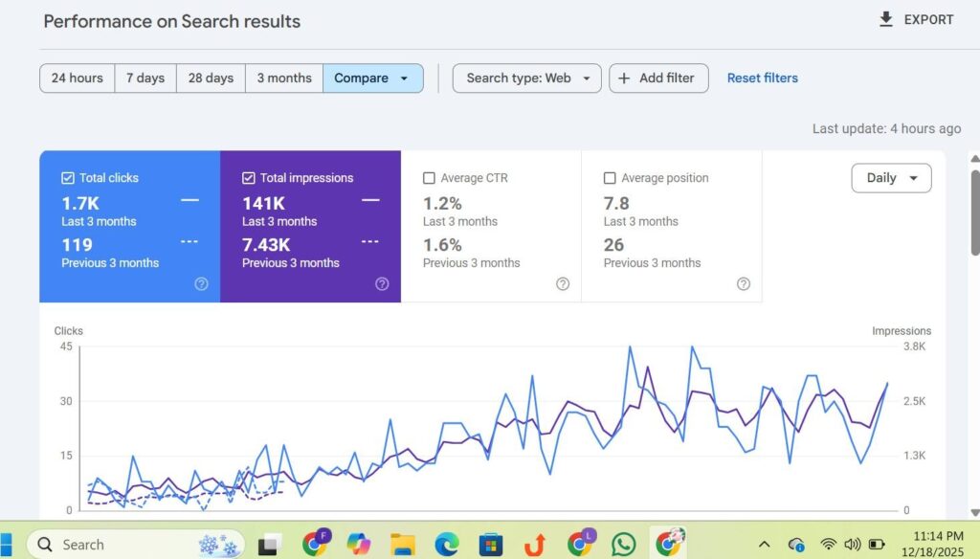
Task: Switch to the 28 days tab
Action: point(210,78)
